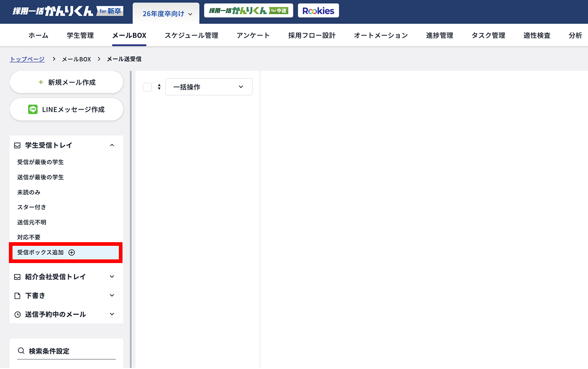This screenshot has height=369, width=588.
Task: Select the 学生受信トレイ inbox icon
Action: (16, 145)
